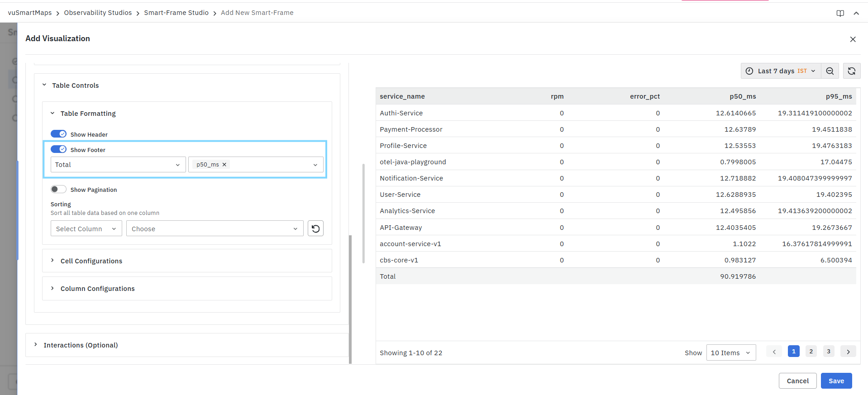Save the visualization
868x395 pixels.
pos(836,381)
